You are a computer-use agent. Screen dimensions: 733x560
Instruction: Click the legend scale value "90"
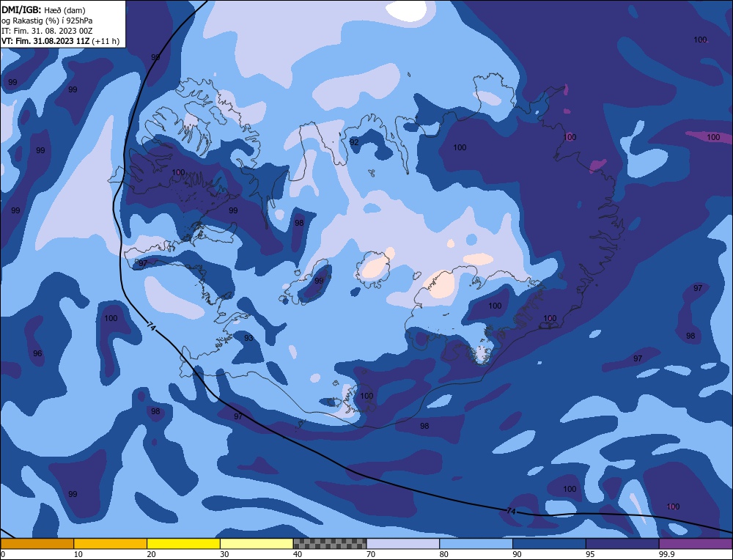[517, 554]
